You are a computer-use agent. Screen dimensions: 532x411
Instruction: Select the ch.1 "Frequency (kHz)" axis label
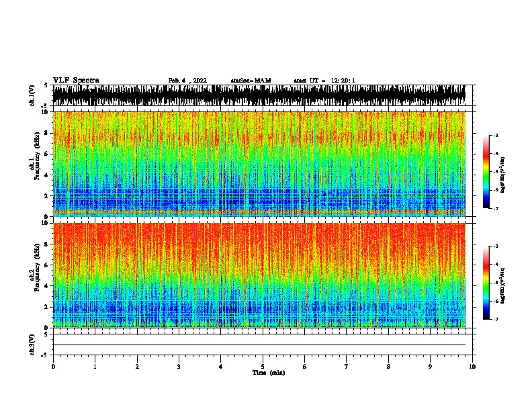point(37,156)
